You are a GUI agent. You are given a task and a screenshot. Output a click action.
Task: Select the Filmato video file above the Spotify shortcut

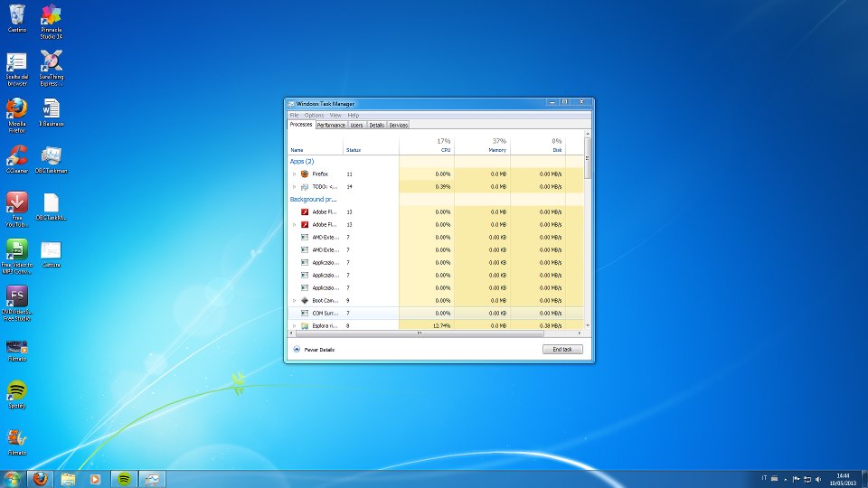tap(16, 351)
